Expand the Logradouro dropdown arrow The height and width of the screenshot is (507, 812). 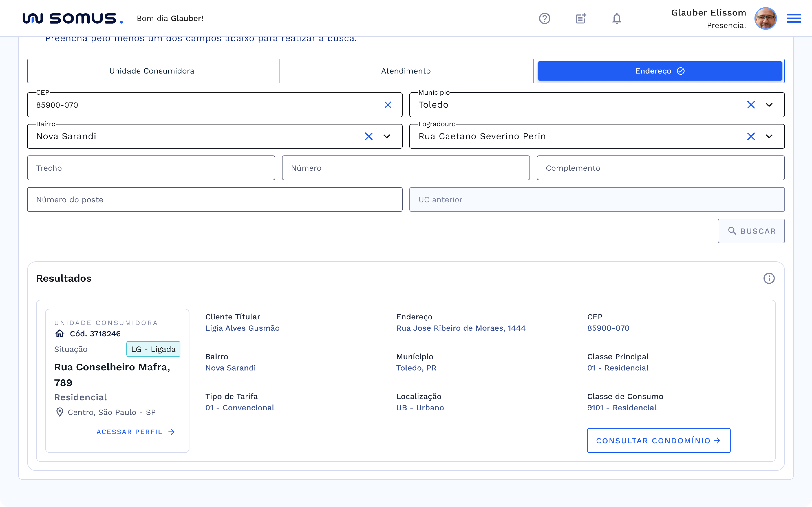pos(769,136)
